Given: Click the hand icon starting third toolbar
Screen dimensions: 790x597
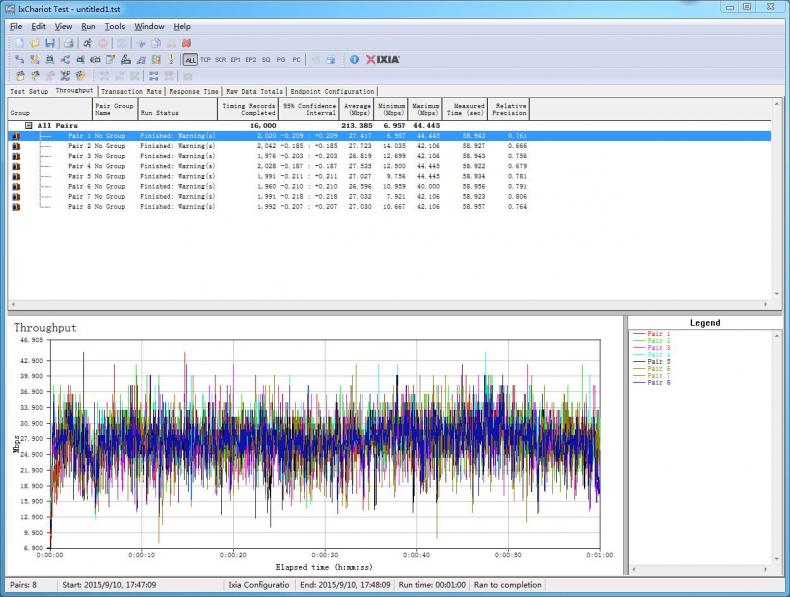Looking at the screenshot, I should [20, 76].
